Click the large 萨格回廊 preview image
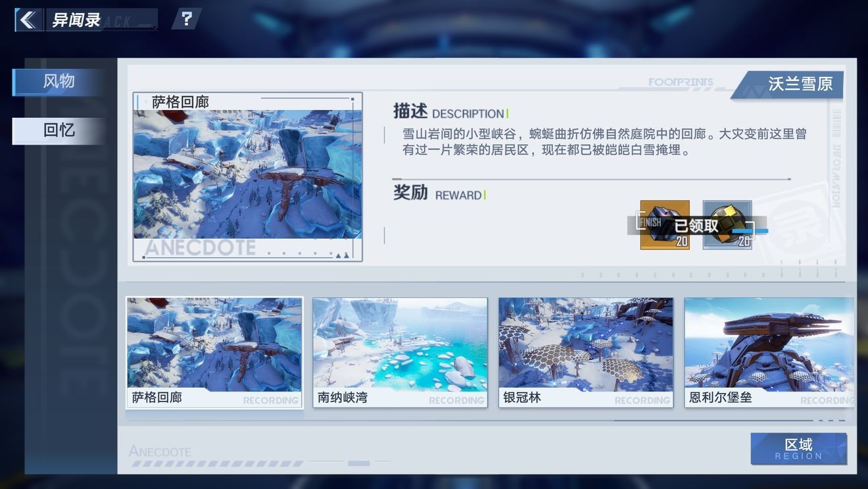 [247, 174]
